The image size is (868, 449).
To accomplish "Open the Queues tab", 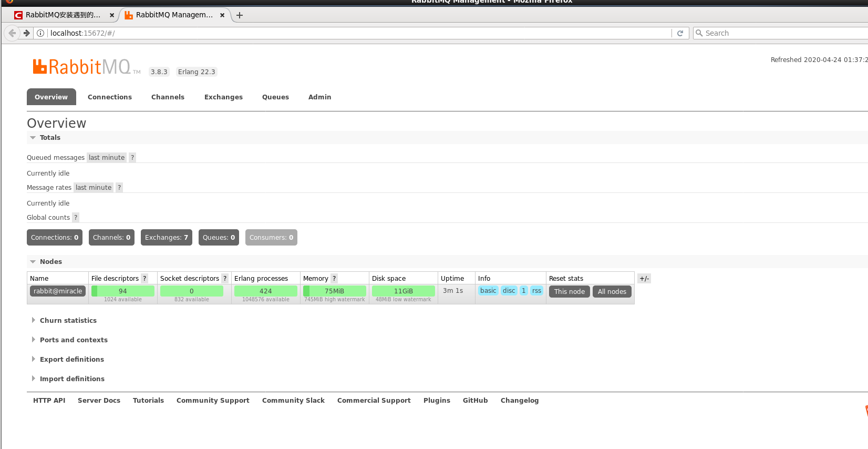I will [x=275, y=97].
